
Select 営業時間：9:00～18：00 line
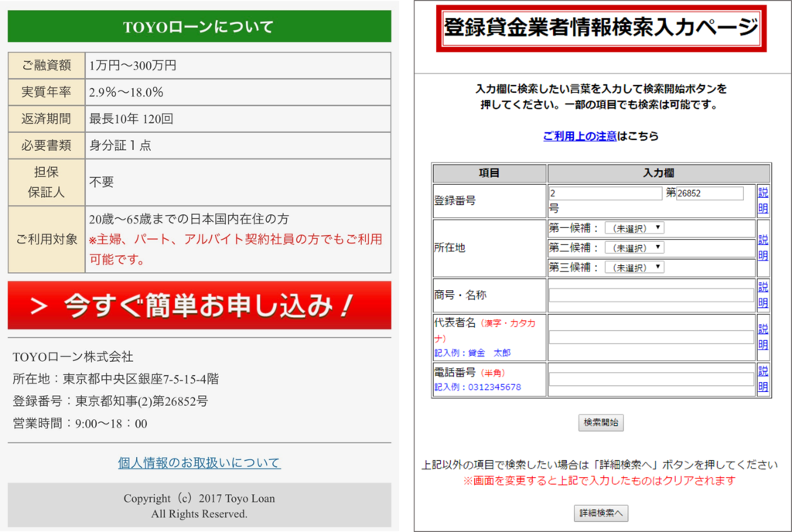(x=80, y=424)
